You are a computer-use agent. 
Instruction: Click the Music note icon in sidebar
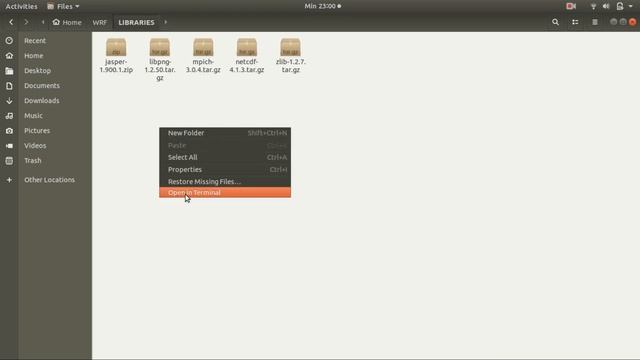9,116
